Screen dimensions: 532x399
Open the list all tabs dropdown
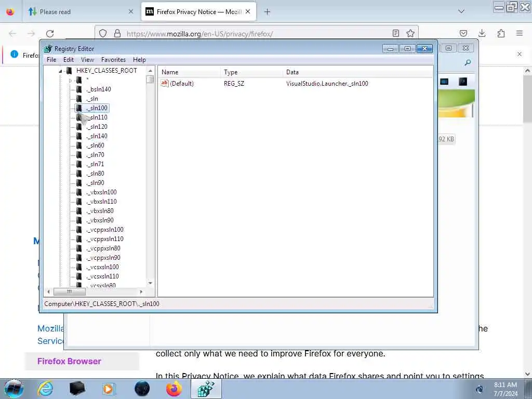(461, 11)
